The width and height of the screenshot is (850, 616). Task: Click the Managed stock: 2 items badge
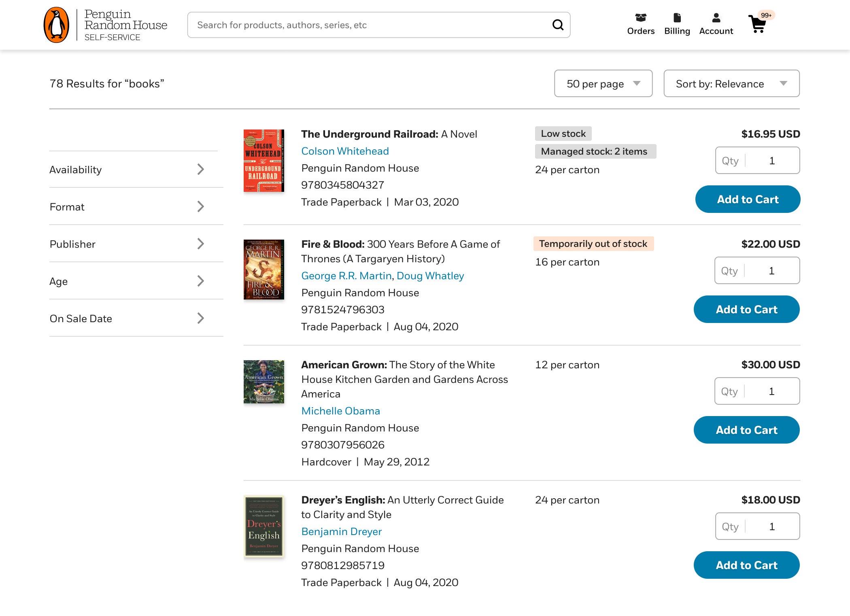pos(595,151)
